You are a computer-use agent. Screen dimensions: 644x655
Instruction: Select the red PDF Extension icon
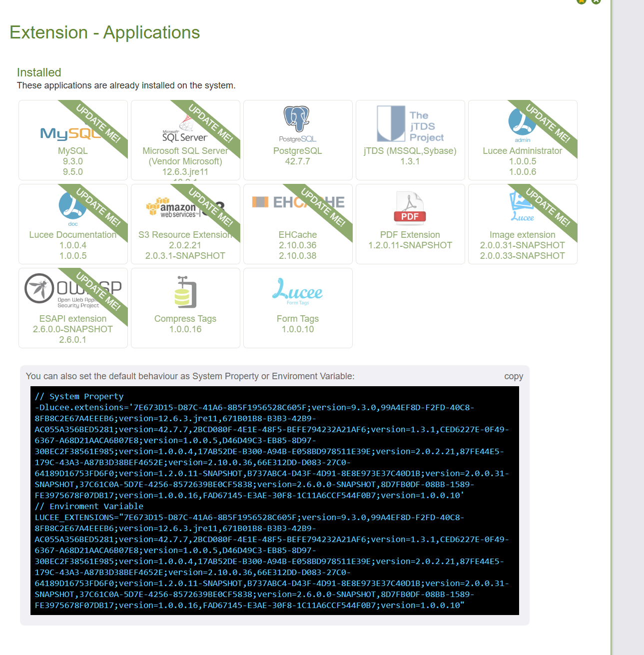410,207
